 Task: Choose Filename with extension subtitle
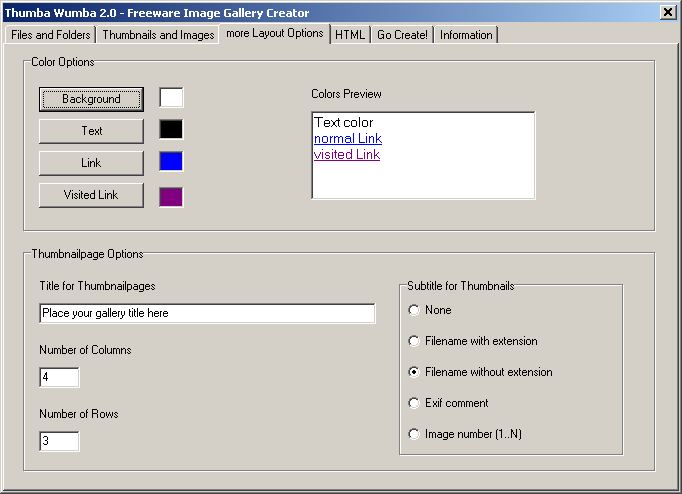click(414, 341)
